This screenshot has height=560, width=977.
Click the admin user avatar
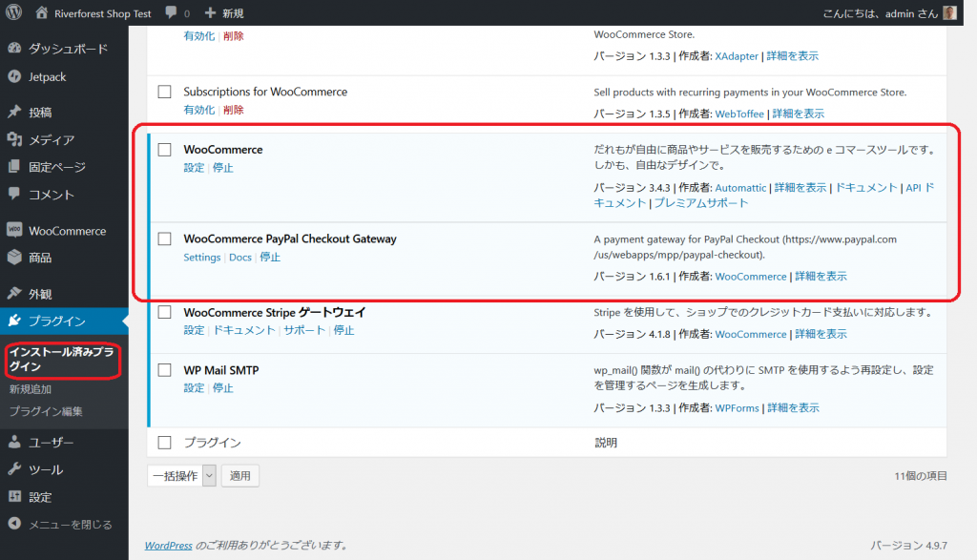click(949, 13)
